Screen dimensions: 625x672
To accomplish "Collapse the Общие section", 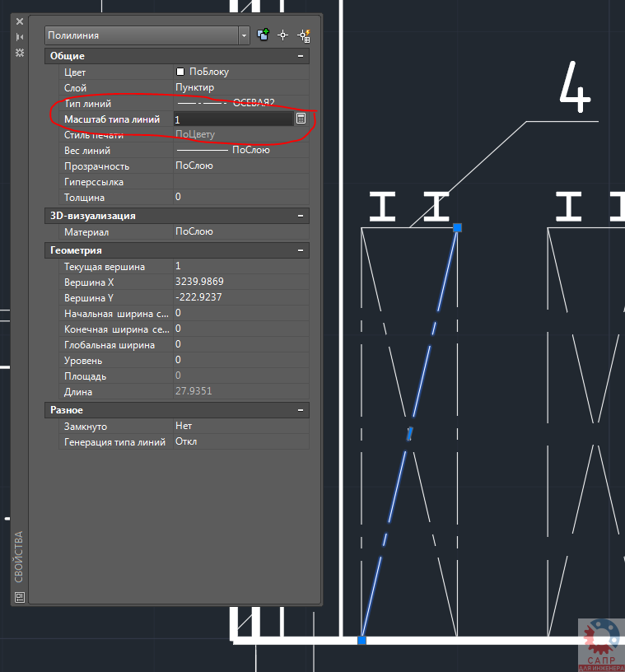I will pyautogui.click(x=301, y=56).
